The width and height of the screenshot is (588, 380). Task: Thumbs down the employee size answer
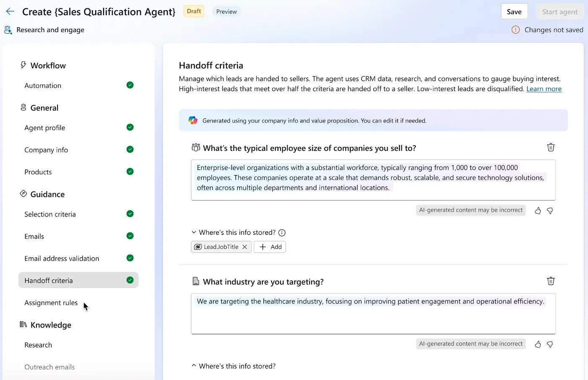pos(550,211)
